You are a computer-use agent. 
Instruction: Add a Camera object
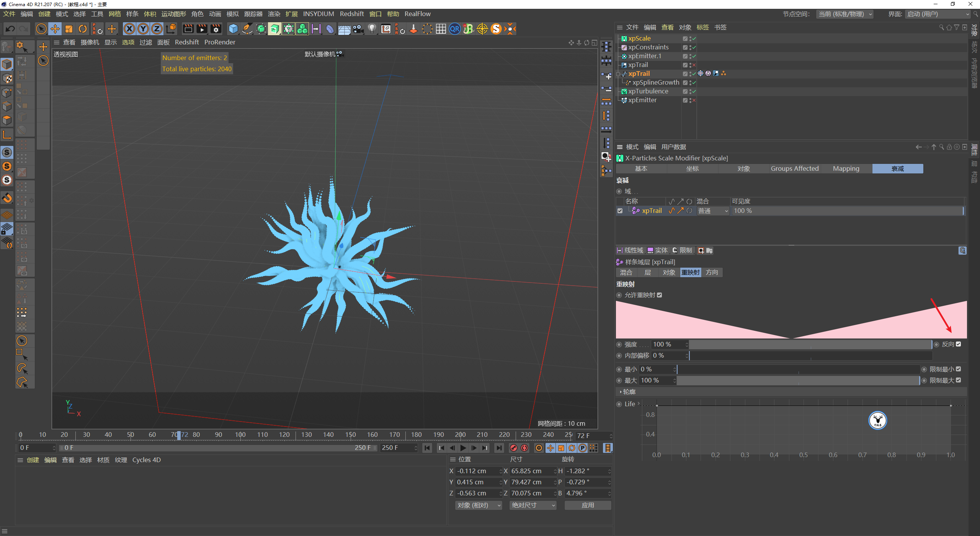(x=358, y=29)
